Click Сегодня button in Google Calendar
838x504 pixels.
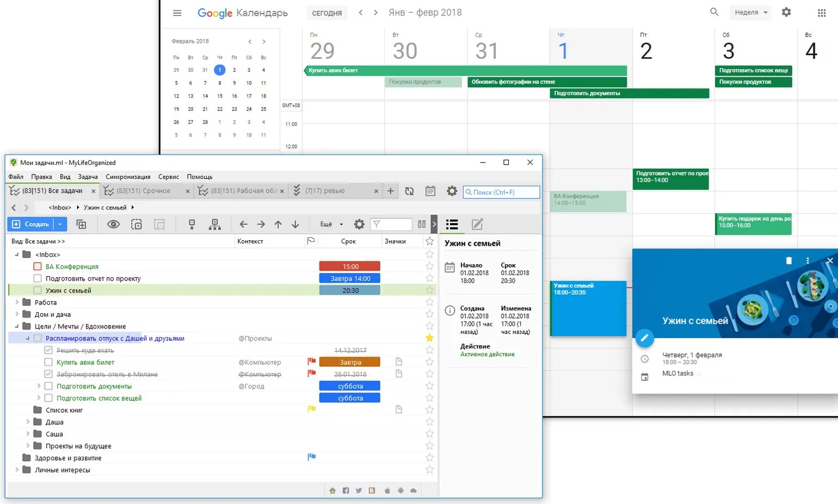[x=327, y=13]
